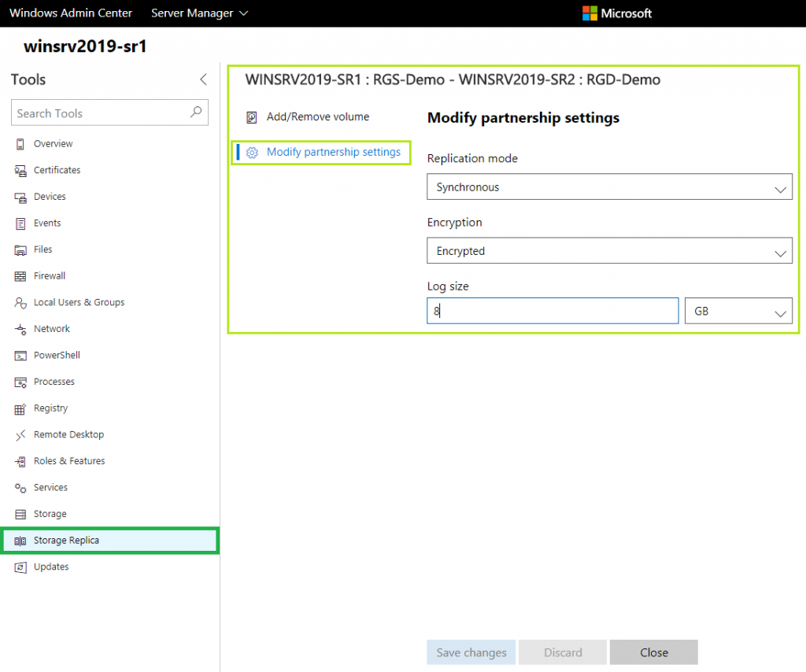806x672 pixels.
Task: Click the Network sidebar icon
Action: click(20, 328)
